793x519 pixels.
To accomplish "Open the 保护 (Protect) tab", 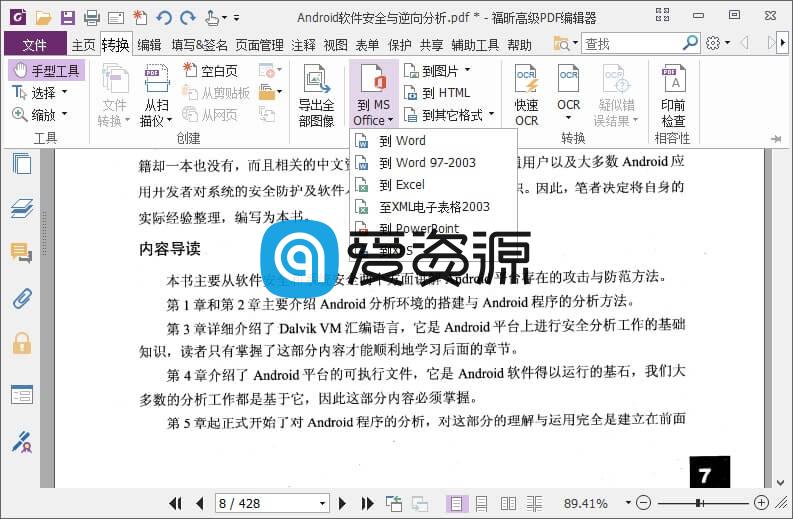I will click(400, 45).
